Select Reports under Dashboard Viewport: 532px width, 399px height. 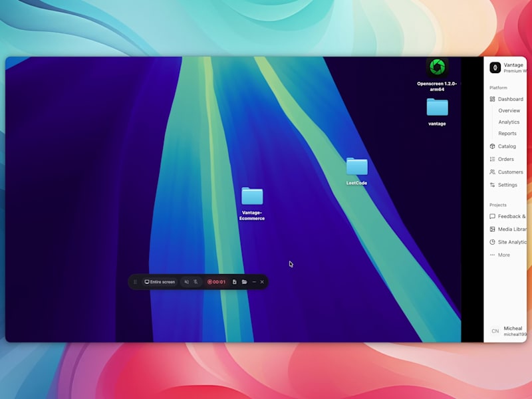click(x=507, y=133)
